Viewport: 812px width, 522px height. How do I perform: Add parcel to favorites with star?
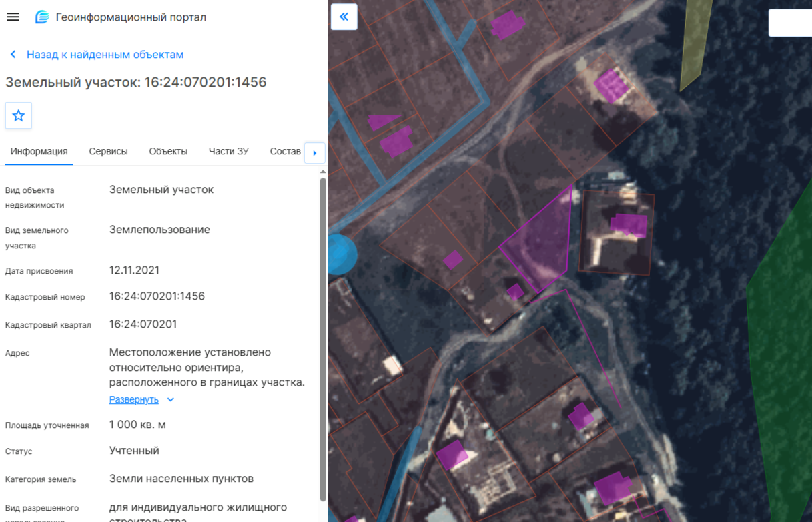tap(19, 116)
